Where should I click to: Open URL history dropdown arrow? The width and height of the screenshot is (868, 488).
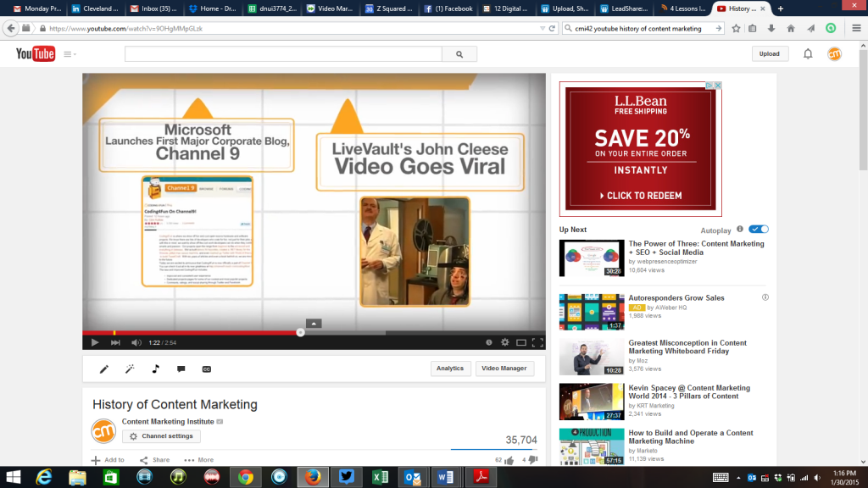point(542,28)
